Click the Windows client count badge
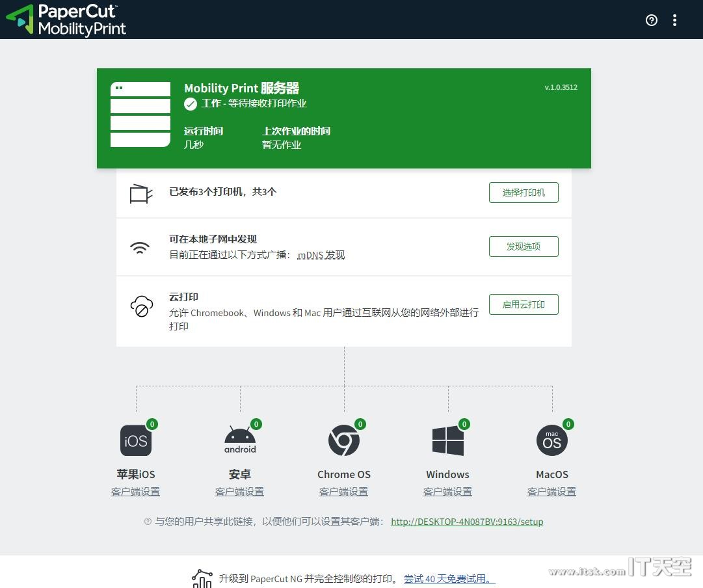Image resolution: width=703 pixels, height=588 pixels. pyautogui.click(x=464, y=424)
